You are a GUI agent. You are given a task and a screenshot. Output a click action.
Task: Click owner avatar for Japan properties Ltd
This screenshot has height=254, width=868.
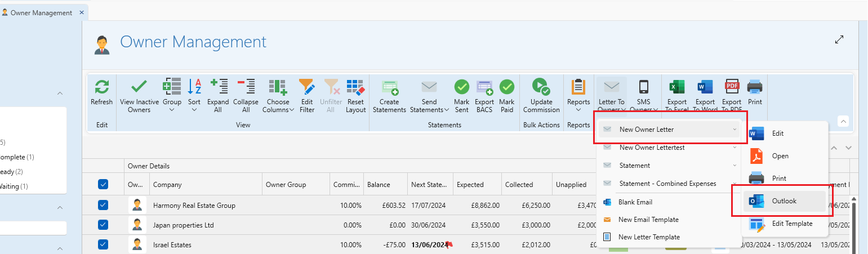pyautogui.click(x=137, y=225)
